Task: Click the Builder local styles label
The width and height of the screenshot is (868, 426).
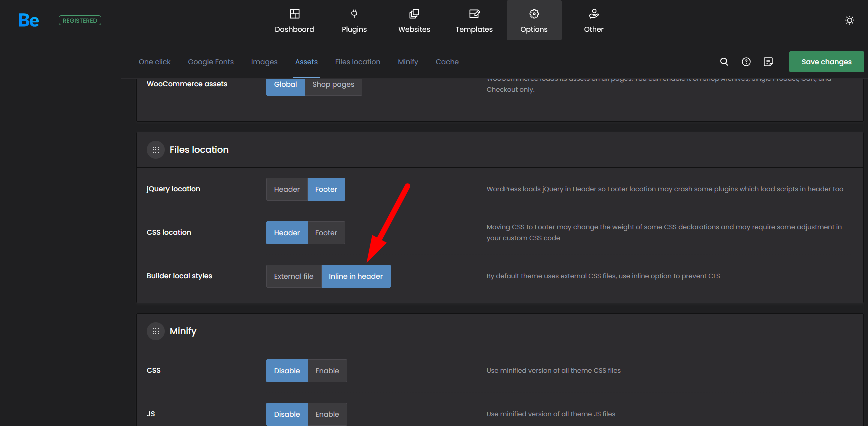Action: (179, 276)
